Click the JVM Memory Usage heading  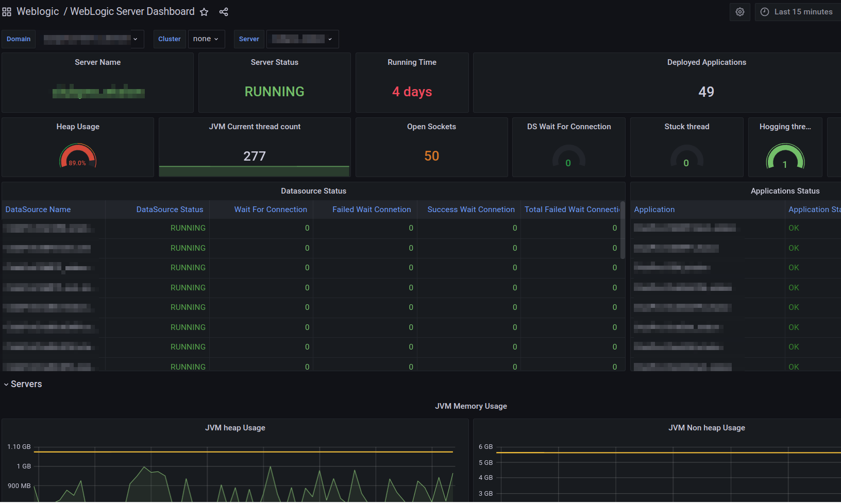coord(471,406)
